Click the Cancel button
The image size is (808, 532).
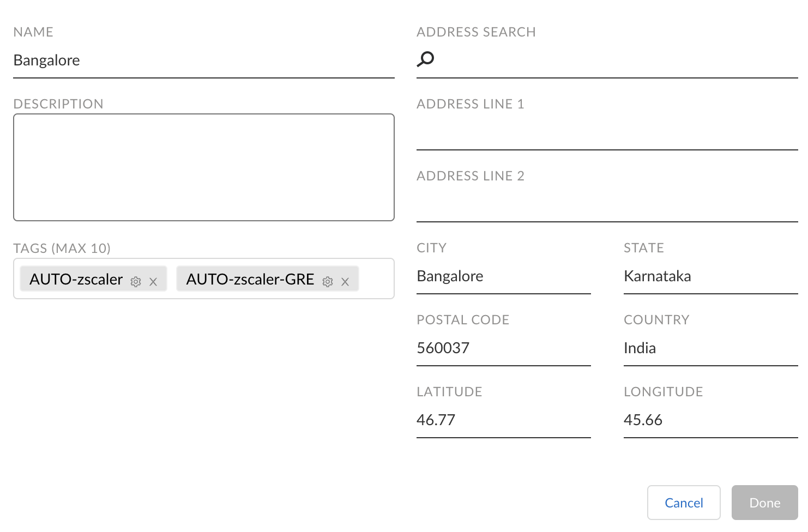point(684,503)
